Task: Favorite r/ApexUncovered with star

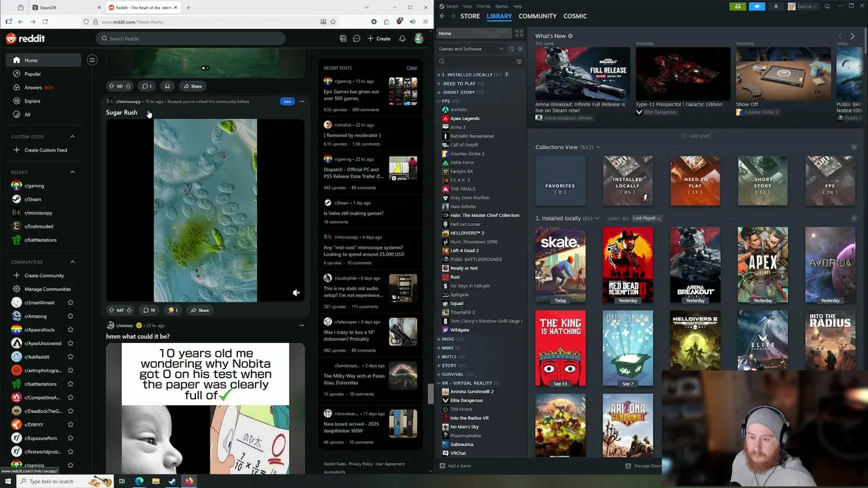Action: 71,343
